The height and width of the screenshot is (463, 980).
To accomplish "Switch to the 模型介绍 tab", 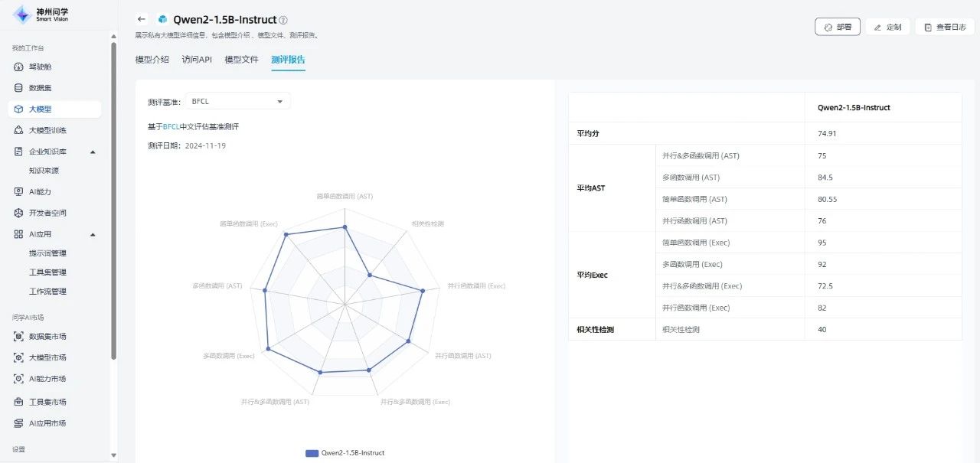I will (152, 60).
